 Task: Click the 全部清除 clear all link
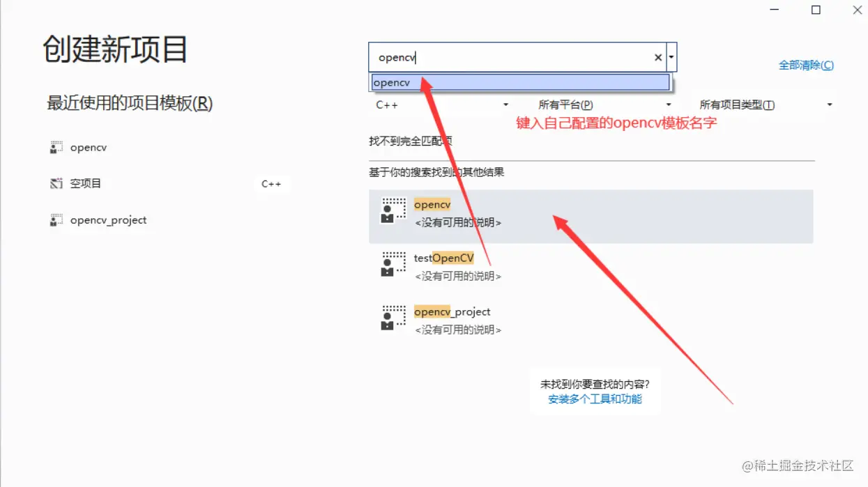pyautogui.click(x=806, y=65)
